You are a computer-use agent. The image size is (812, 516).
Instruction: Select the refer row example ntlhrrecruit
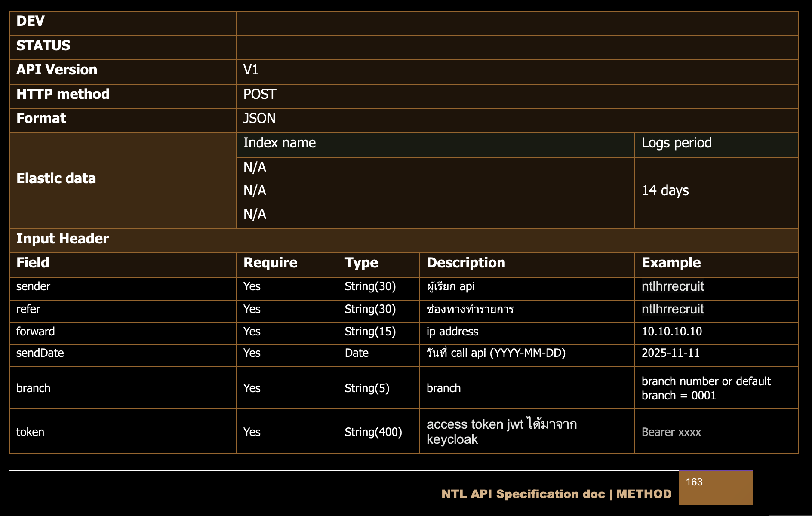pos(673,309)
